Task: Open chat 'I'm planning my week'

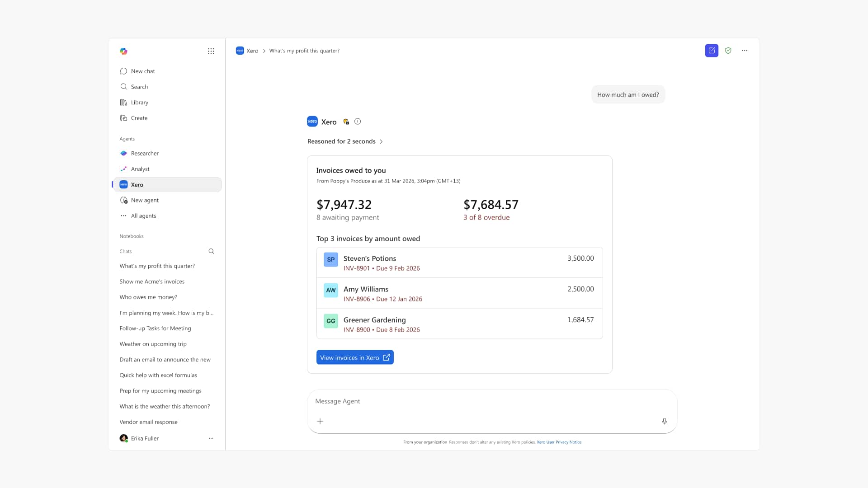Action: click(166, 313)
